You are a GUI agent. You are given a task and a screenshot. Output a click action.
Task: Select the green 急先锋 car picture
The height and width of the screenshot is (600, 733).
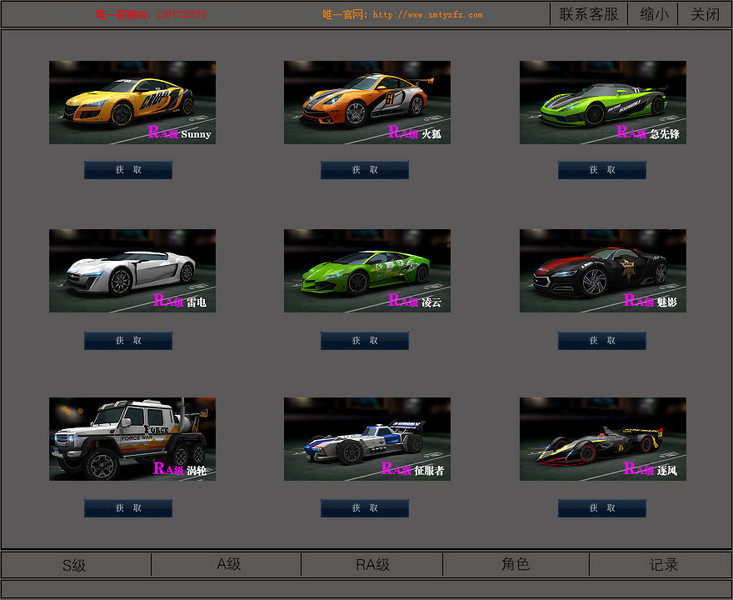click(603, 102)
